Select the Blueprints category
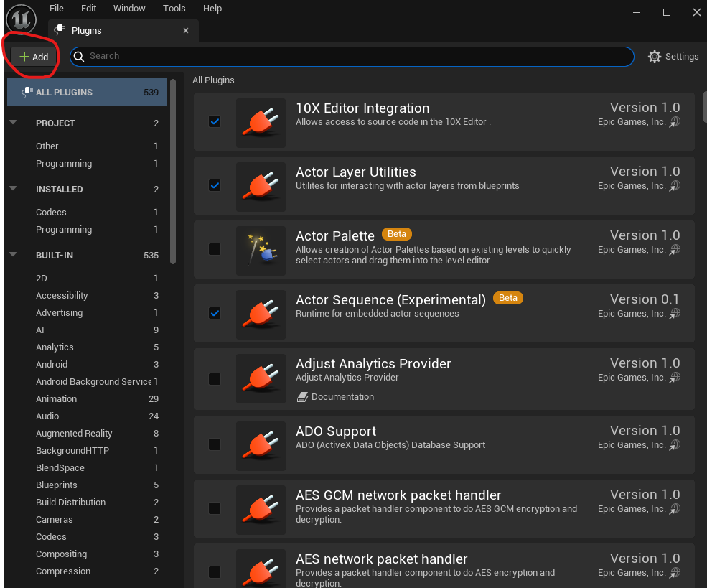Viewport: 707px width, 588px height. coord(57,485)
